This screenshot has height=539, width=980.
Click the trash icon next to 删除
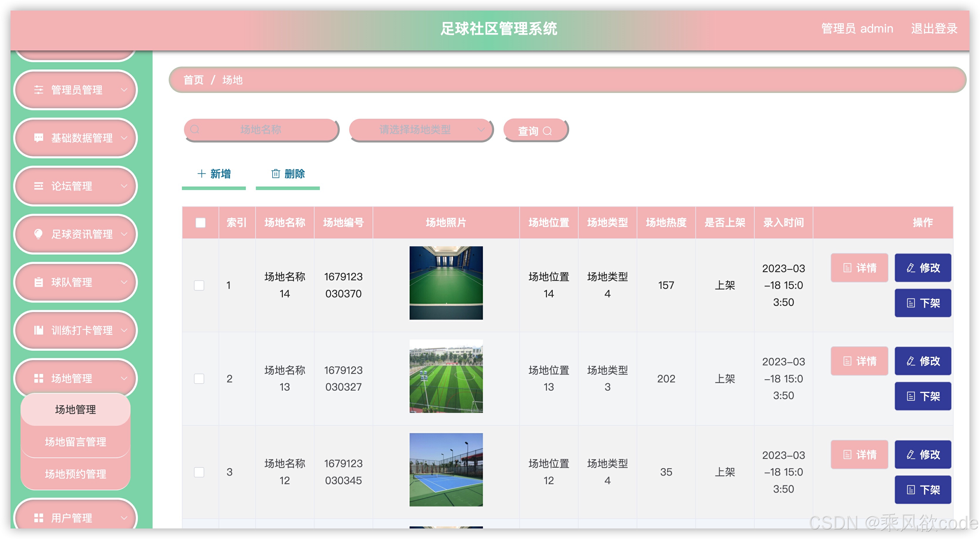click(276, 174)
